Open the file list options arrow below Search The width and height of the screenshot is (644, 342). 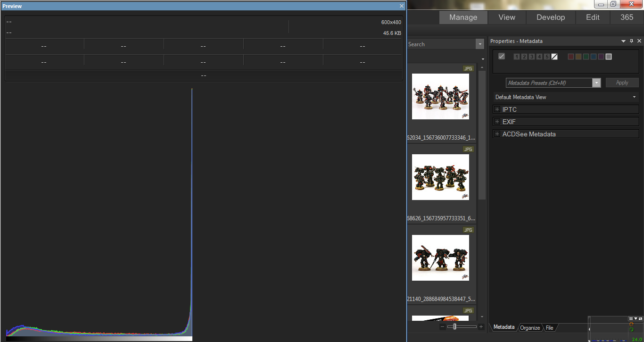pyautogui.click(x=483, y=59)
